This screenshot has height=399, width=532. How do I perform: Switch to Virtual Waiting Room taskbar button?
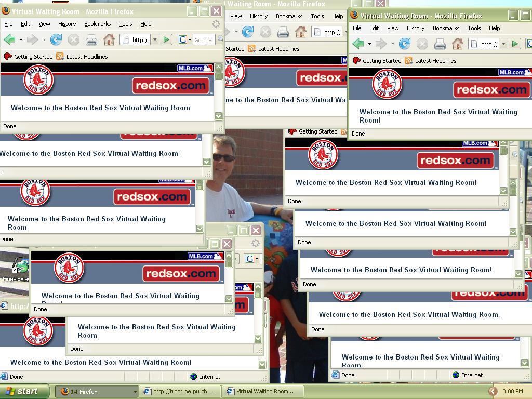coord(262,391)
